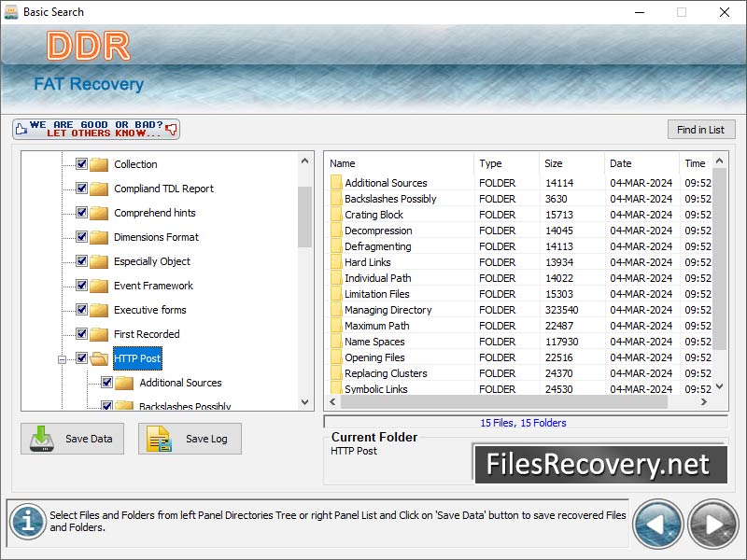Image resolution: width=747 pixels, height=560 pixels.
Task: Click the back navigation arrow
Action: pos(658,524)
